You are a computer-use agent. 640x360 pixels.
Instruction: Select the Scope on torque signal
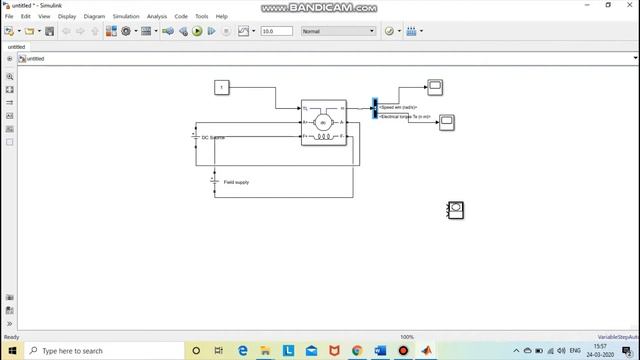coord(447,122)
